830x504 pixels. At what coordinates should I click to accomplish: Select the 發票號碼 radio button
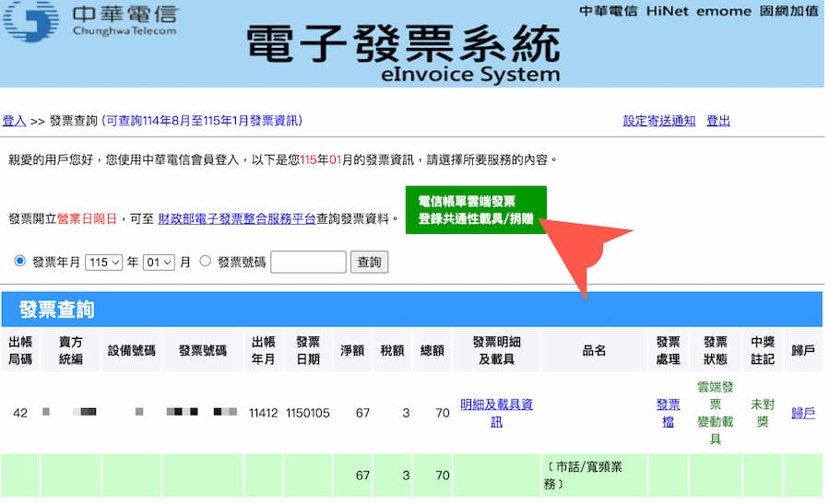[206, 261]
